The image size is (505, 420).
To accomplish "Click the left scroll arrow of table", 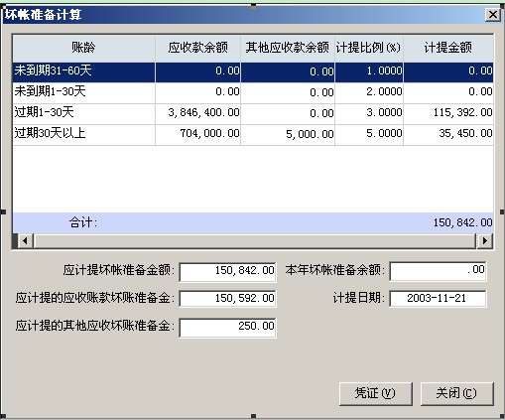I will click(26, 241).
